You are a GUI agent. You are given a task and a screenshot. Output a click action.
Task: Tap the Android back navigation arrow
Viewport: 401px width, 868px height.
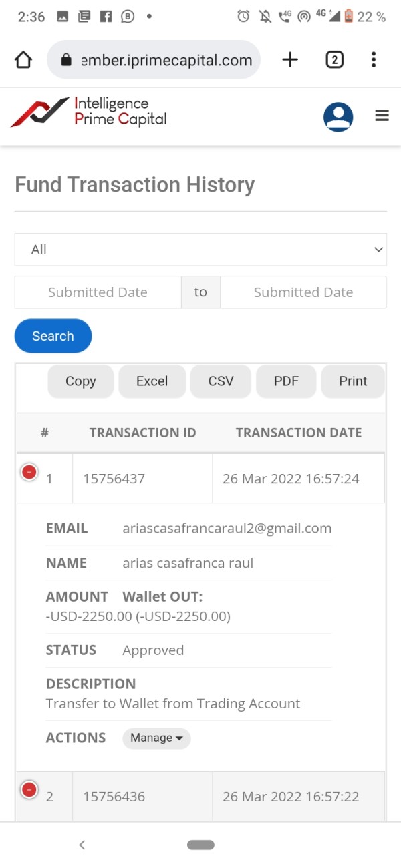tap(82, 845)
